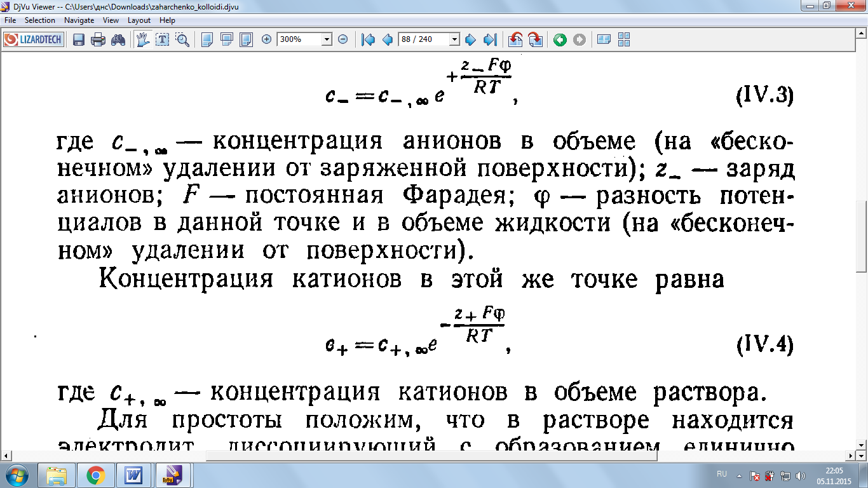Select the Hand pan tool

[x=143, y=39]
